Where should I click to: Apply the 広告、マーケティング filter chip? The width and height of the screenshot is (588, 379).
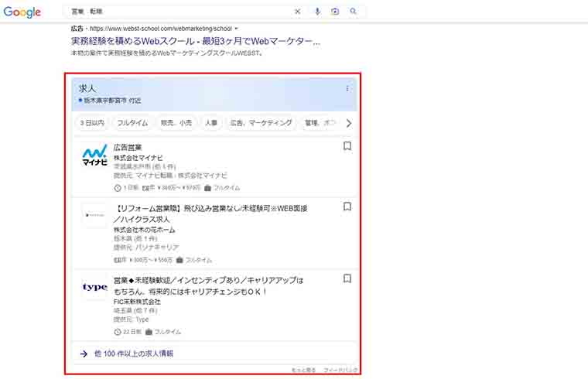(x=261, y=122)
